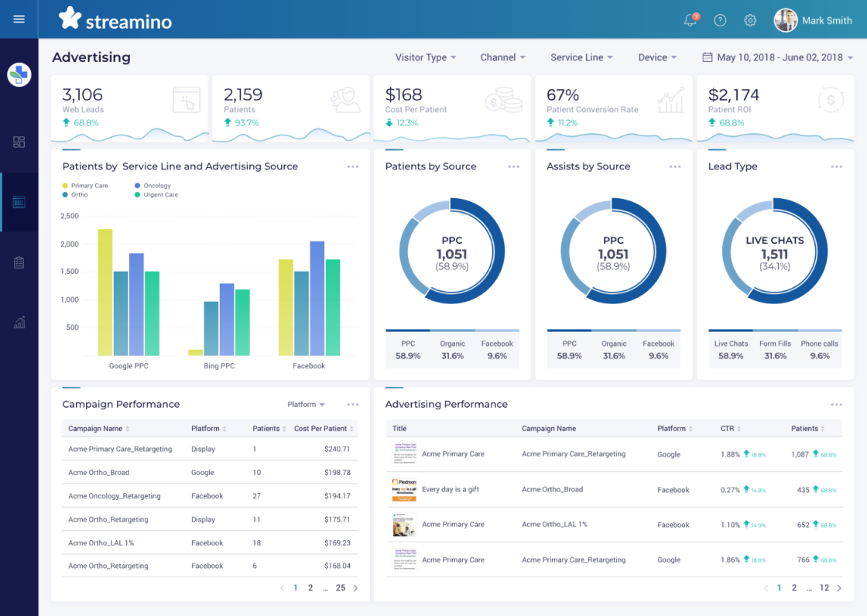This screenshot has height=616, width=867.
Task: Select the dashboard grid sidebar icon
Action: [x=19, y=142]
